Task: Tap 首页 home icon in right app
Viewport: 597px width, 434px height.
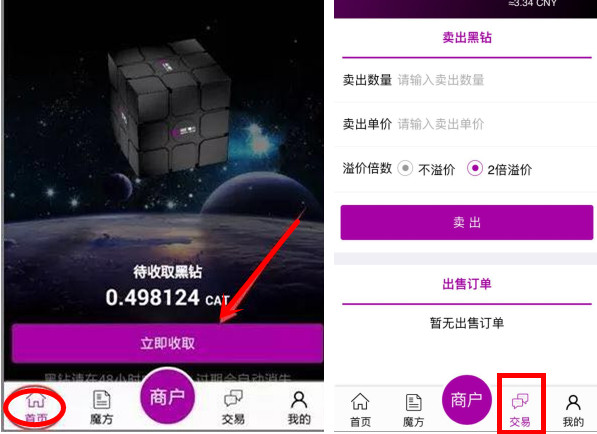Action: [360, 410]
